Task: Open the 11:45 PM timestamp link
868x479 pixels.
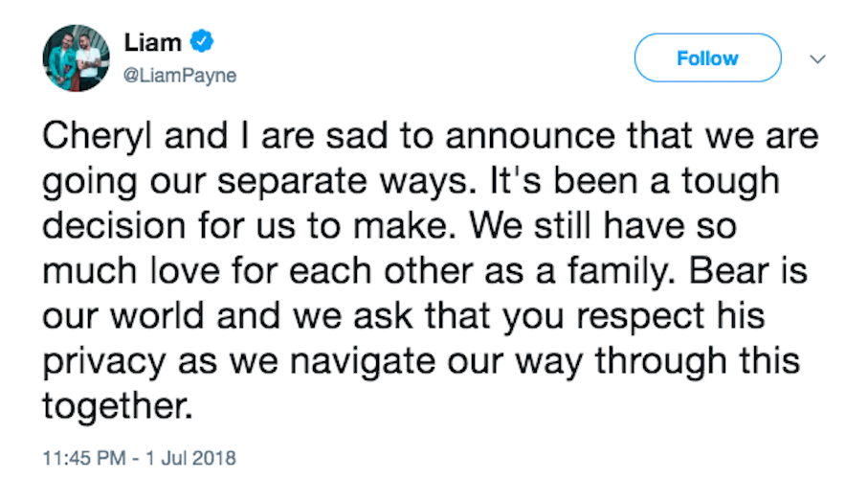Action: pos(84,458)
